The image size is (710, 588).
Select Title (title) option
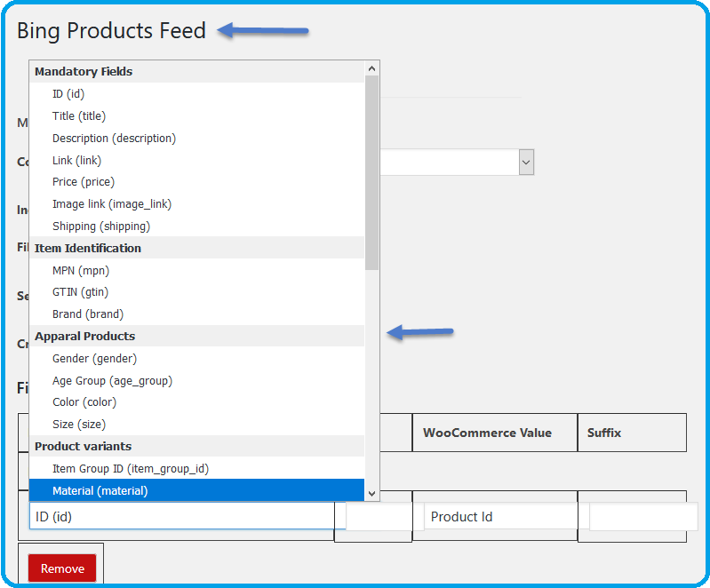(x=196, y=115)
